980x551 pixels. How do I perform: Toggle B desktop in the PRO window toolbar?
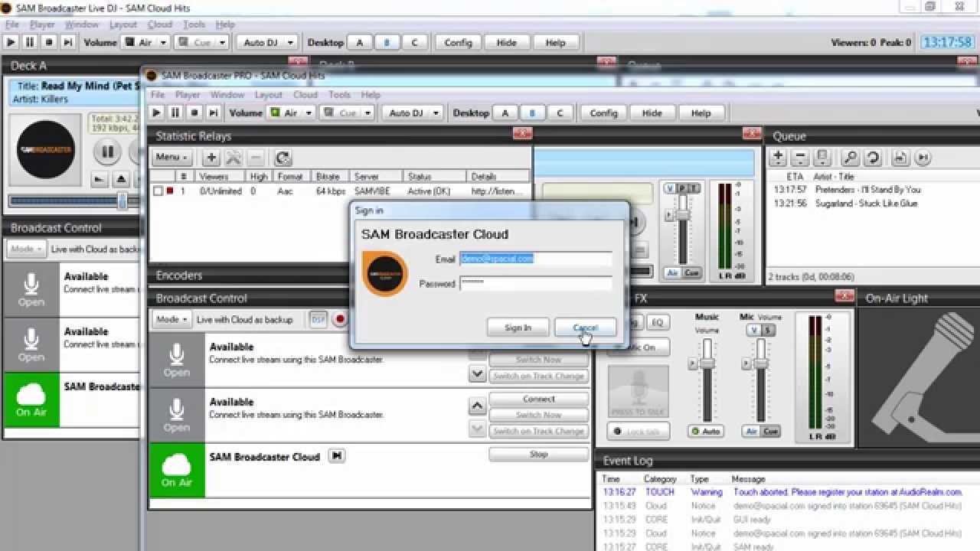532,112
